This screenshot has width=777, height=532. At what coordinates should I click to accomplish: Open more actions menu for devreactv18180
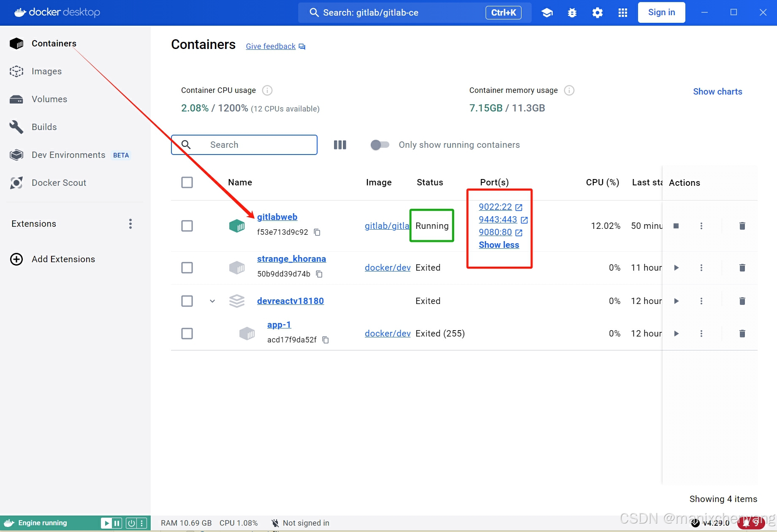click(701, 301)
